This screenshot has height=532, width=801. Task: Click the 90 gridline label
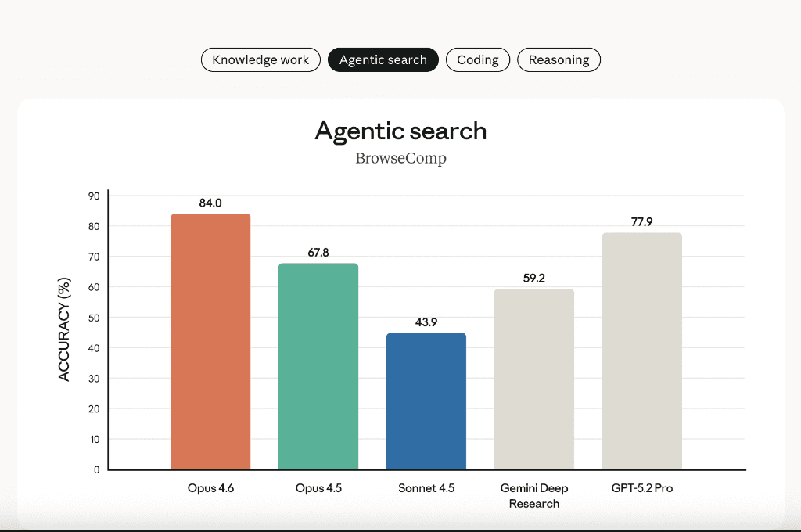[92, 195]
